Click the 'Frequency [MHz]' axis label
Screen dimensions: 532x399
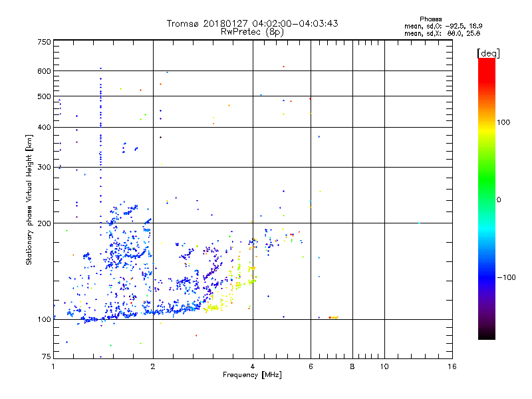pyautogui.click(x=252, y=374)
